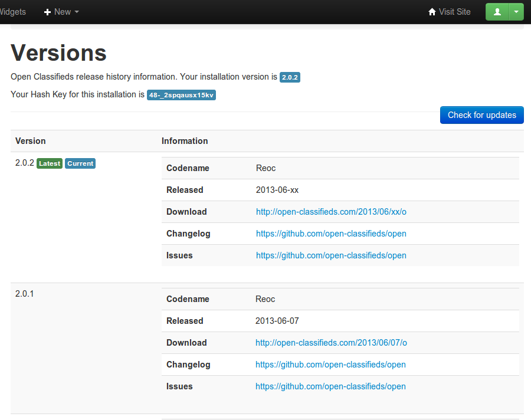Open the 2.0.2 Issues GitHub link
Viewport: 531px width, 420px height.
point(331,255)
